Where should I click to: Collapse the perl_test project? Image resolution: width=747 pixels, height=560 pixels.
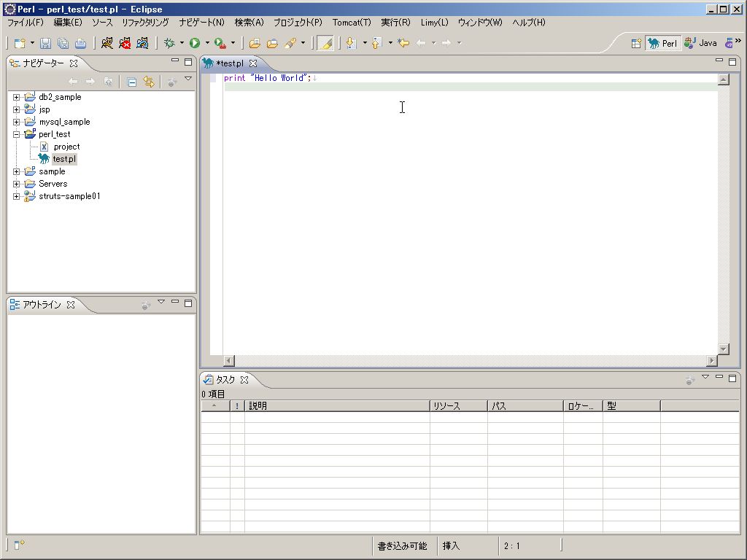(16, 134)
